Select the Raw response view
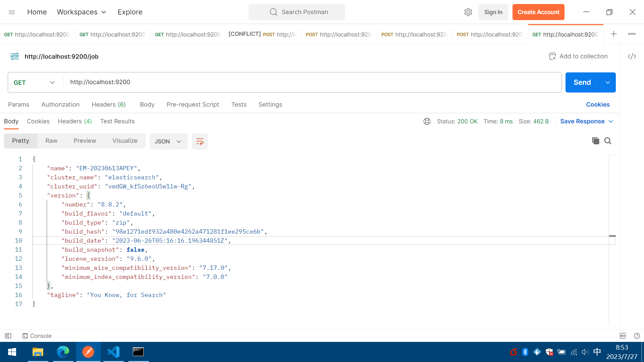The height and width of the screenshot is (362, 644). [51, 141]
